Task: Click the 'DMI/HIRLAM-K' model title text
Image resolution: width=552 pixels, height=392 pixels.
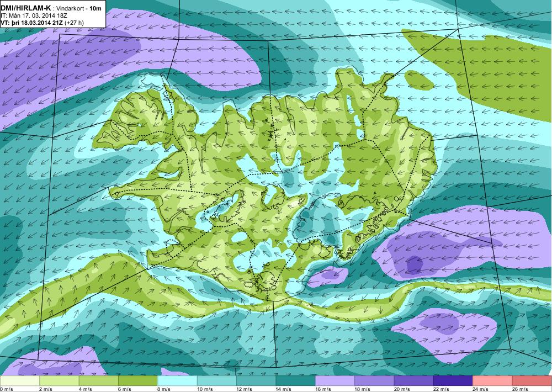Action: 26,8
